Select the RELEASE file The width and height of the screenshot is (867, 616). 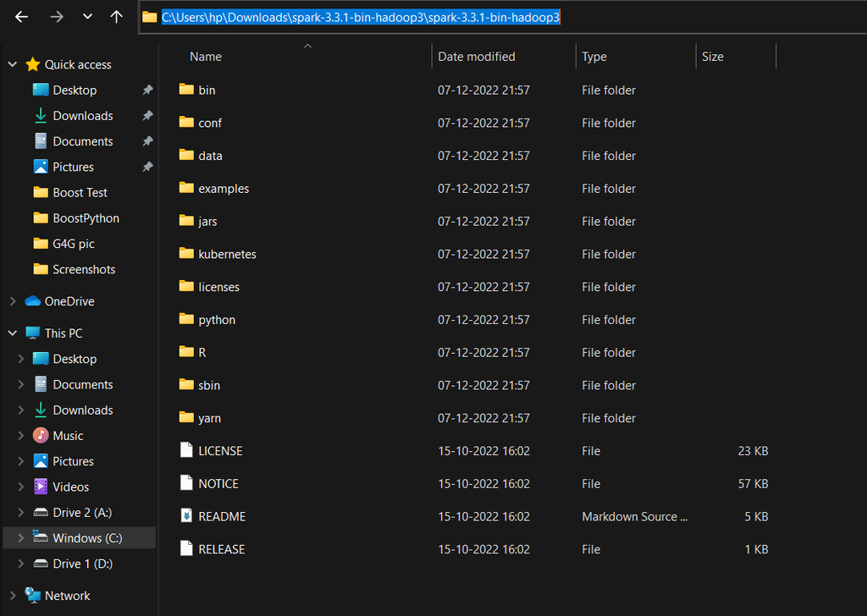[221, 549]
